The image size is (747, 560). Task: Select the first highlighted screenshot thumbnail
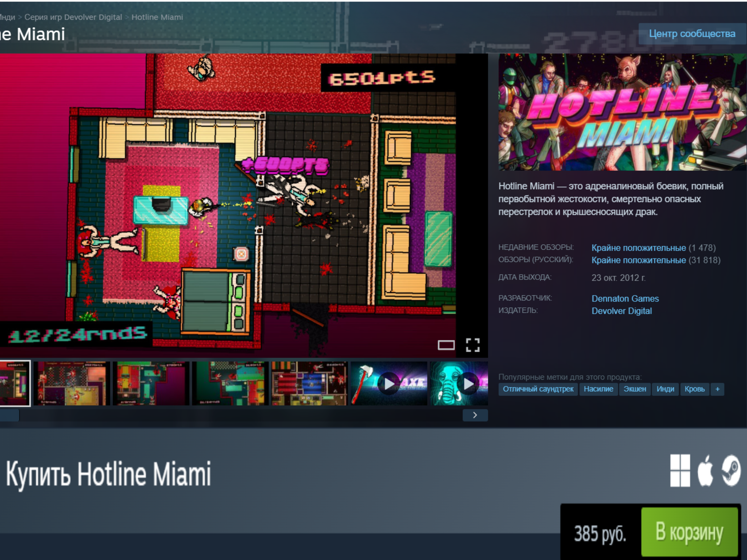tap(15, 383)
